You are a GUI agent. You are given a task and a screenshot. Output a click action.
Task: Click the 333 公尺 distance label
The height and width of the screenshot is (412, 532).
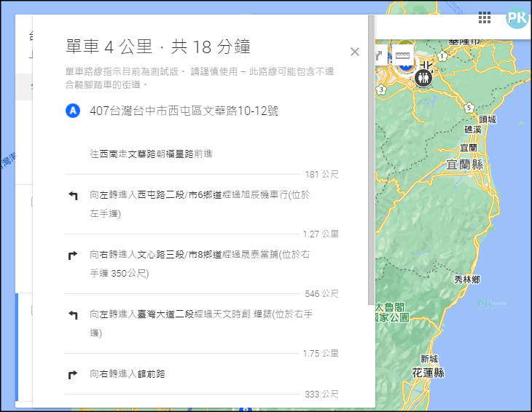(x=321, y=394)
